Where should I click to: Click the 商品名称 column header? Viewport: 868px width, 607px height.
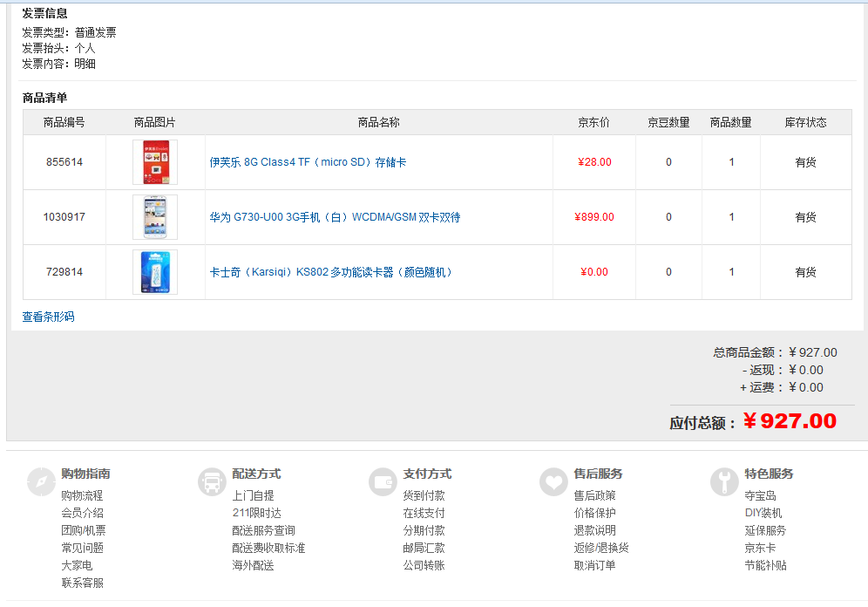point(378,122)
